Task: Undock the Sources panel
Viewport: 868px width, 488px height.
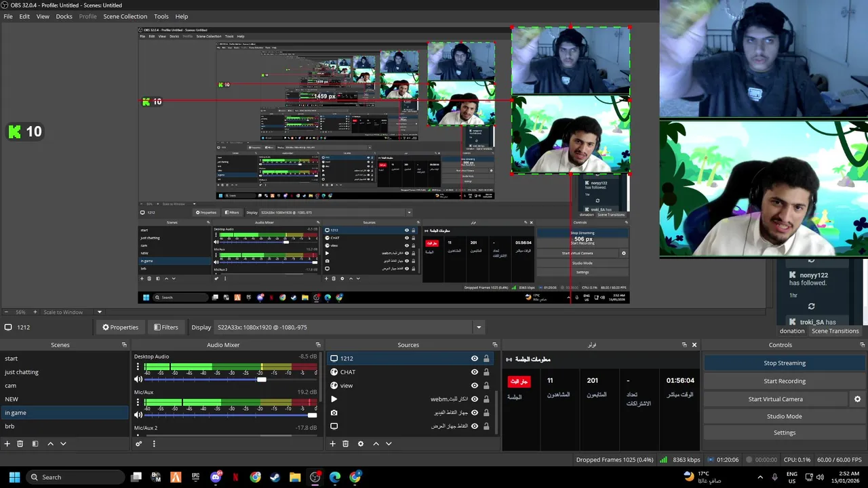Action: point(494,345)
